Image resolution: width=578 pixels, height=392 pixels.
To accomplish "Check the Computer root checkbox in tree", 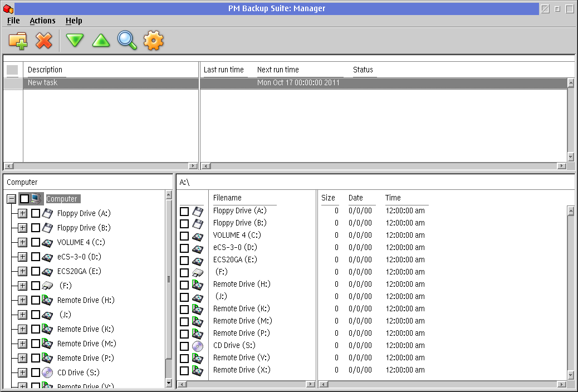I will [x=25, y=199].
